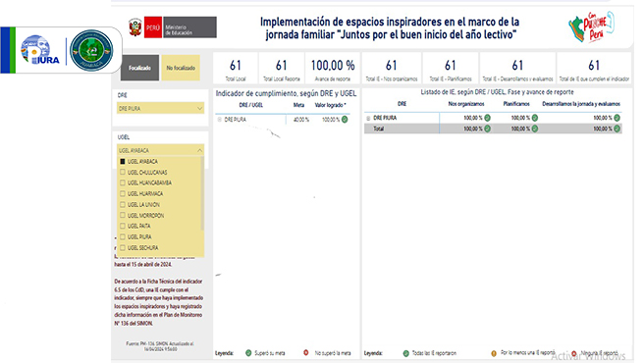
Task: Click the Total Local Reporte card
Action: point(282,68)
